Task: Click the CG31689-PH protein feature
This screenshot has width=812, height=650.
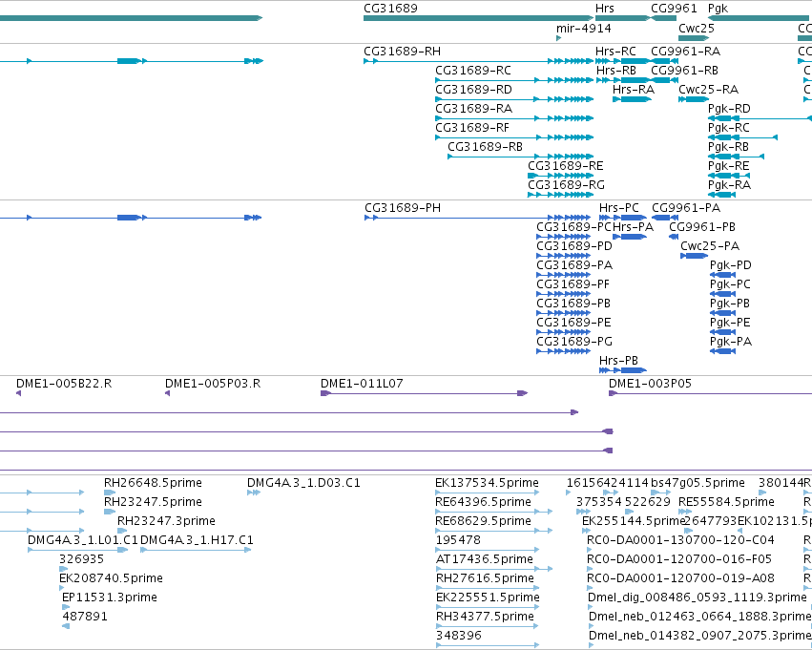Action: (x=477, y=218)
